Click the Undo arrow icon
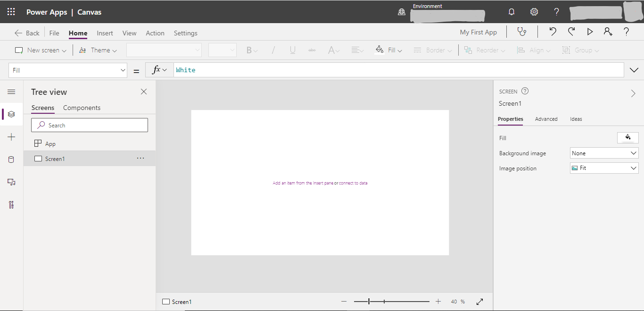Image resolution: width=644 pixels, height=311 pixels. coord(553,32)
